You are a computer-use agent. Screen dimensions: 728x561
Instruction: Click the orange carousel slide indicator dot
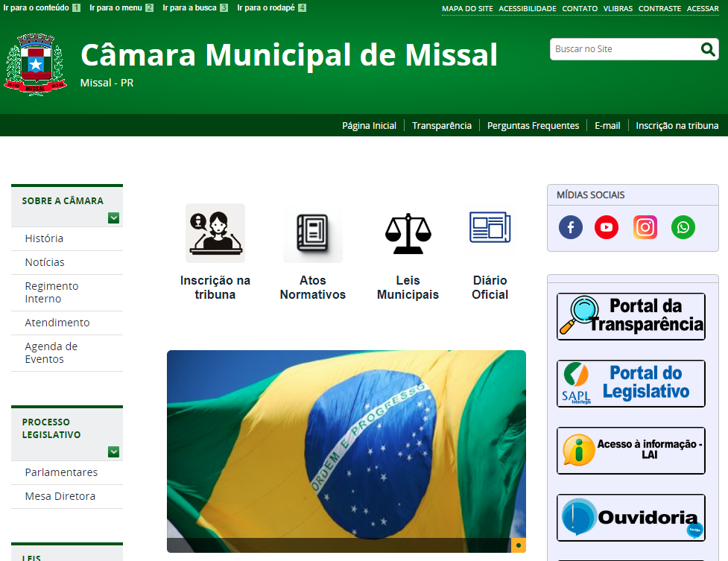click(x=518, y=545)
